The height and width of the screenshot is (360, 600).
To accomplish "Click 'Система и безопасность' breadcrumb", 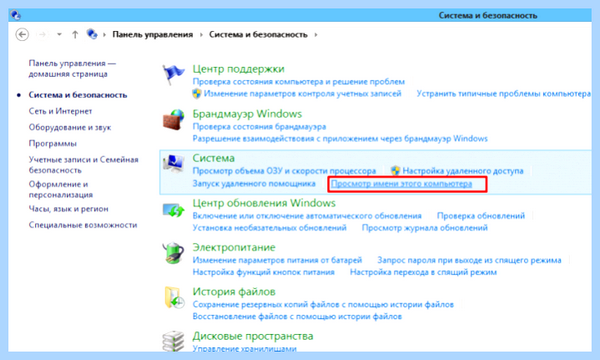I will tap(258, 34).
